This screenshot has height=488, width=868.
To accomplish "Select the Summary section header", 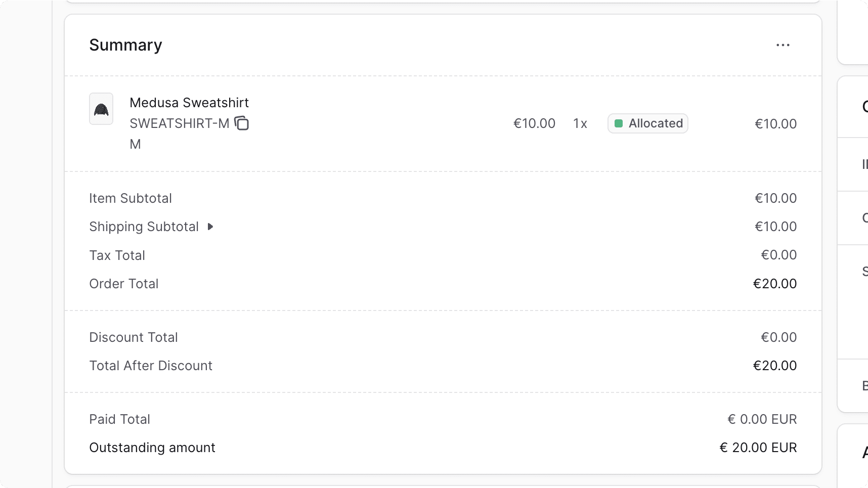I will tap(125, 45).
